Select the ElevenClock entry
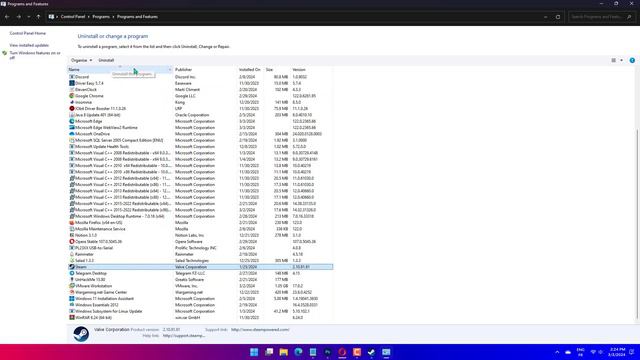The image size is (640, 360). pyautogui.click(x=200, y=89)
